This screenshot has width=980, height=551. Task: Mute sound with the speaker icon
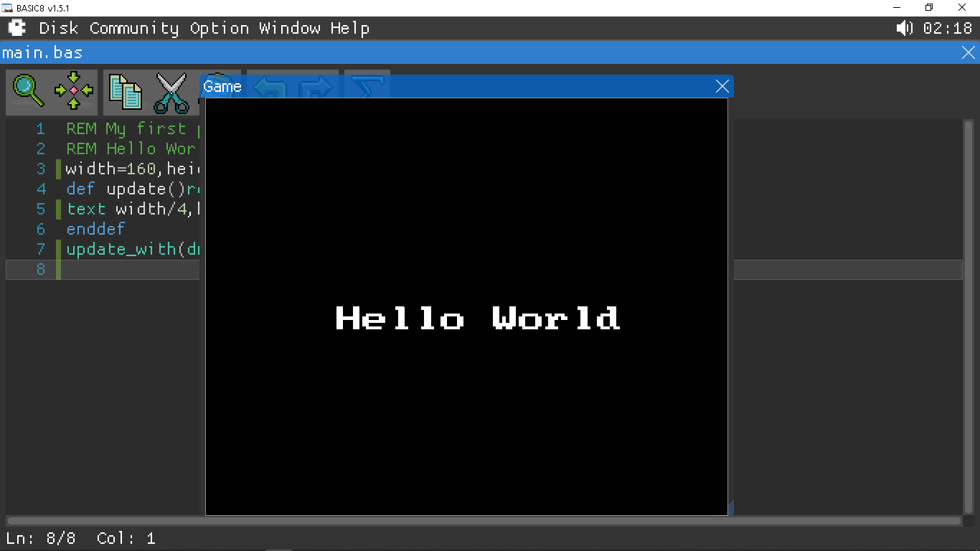(x=904, y=28)
